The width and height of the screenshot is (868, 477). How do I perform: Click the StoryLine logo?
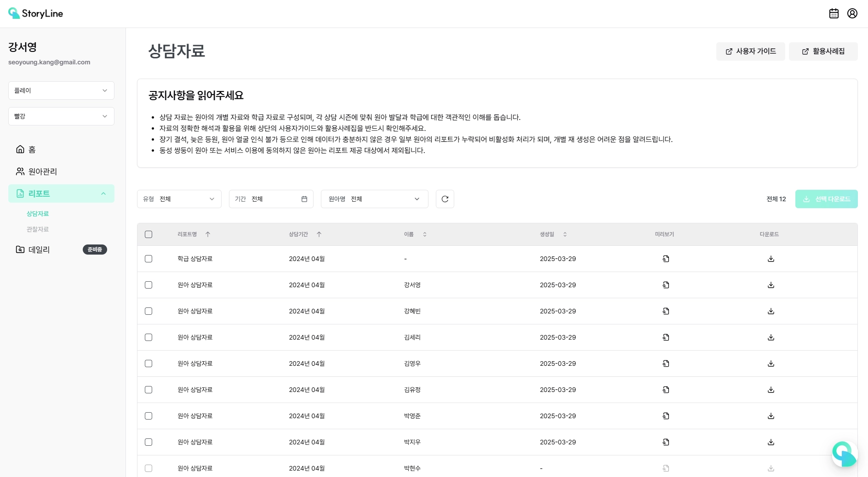point(35,13)
